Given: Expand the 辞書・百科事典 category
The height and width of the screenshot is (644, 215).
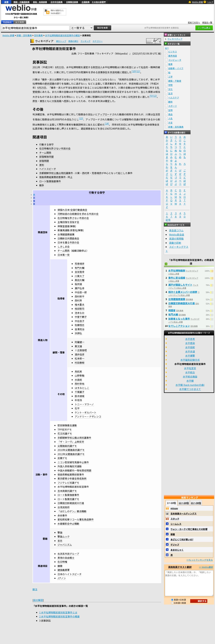Looking at the screenshot, I should coord(166,127).
